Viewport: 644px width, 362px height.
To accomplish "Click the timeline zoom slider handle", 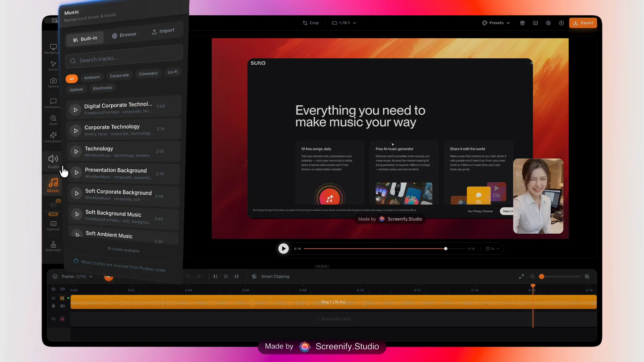I will (541, 277).
